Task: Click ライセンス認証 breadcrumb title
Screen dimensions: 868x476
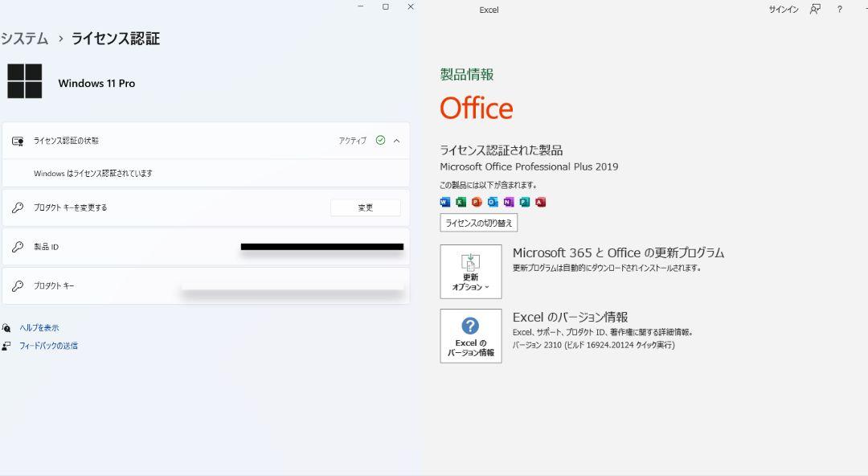Action: [116, 39]
